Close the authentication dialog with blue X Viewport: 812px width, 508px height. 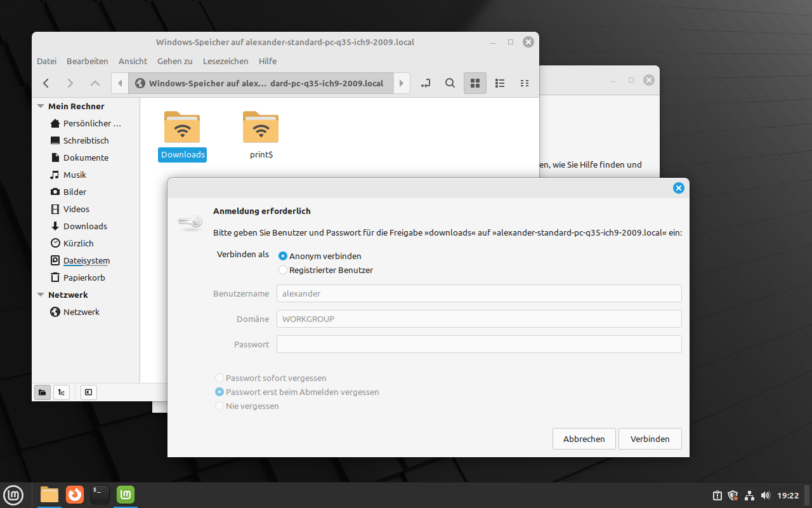679,188
